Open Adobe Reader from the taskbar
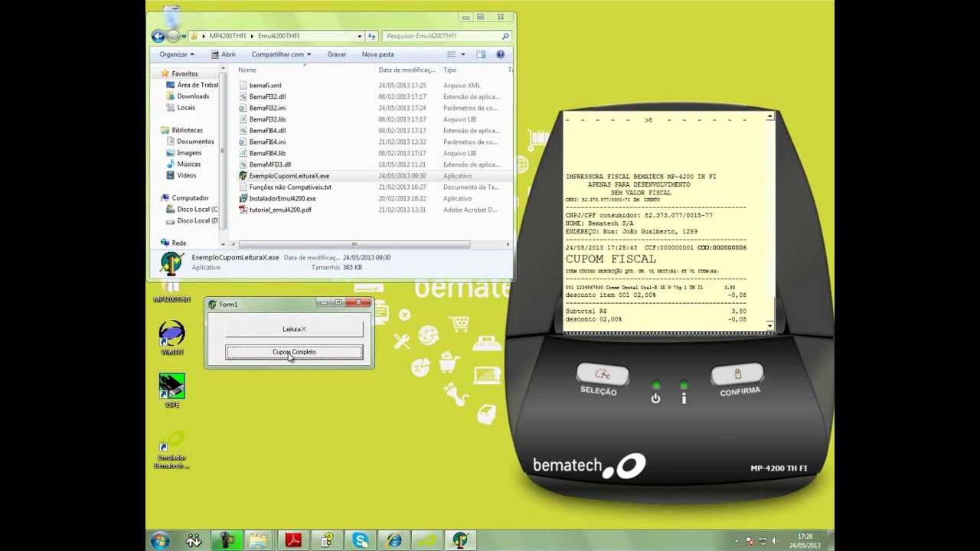 point(293,541)
